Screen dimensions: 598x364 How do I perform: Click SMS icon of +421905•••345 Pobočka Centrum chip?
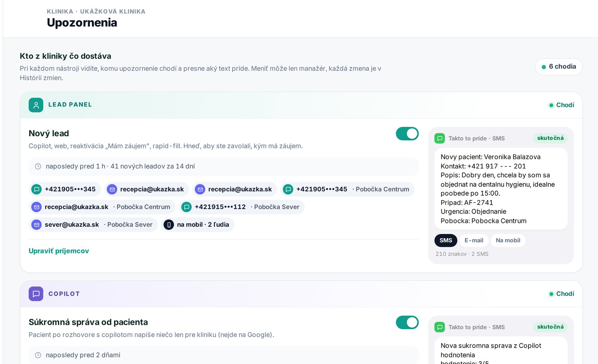(288, 189)
